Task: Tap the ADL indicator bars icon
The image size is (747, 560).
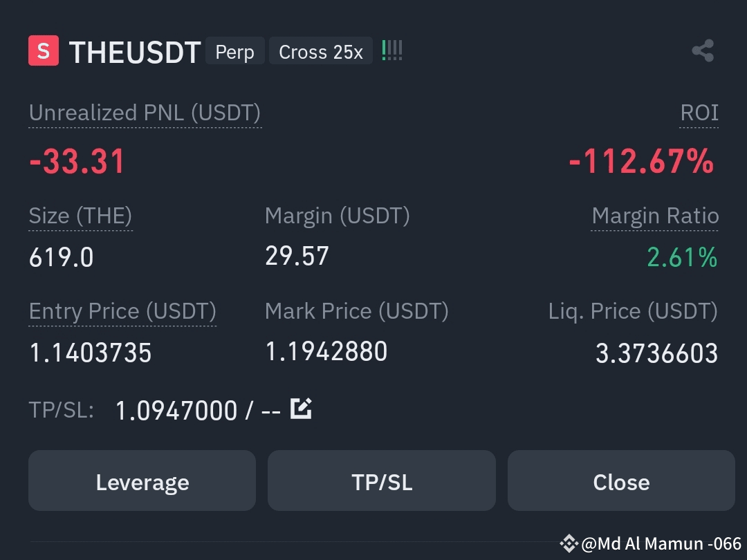Action: [x=392, y=50]
